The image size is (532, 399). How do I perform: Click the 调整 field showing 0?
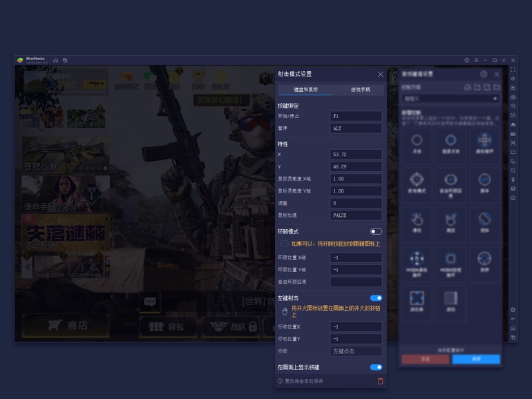tap(356, 204)
